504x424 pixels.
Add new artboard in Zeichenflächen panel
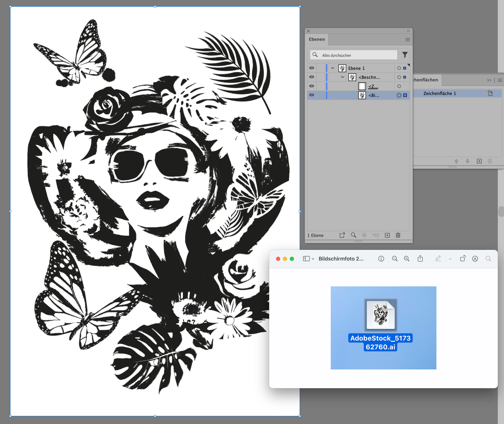(x=479, y=161)
